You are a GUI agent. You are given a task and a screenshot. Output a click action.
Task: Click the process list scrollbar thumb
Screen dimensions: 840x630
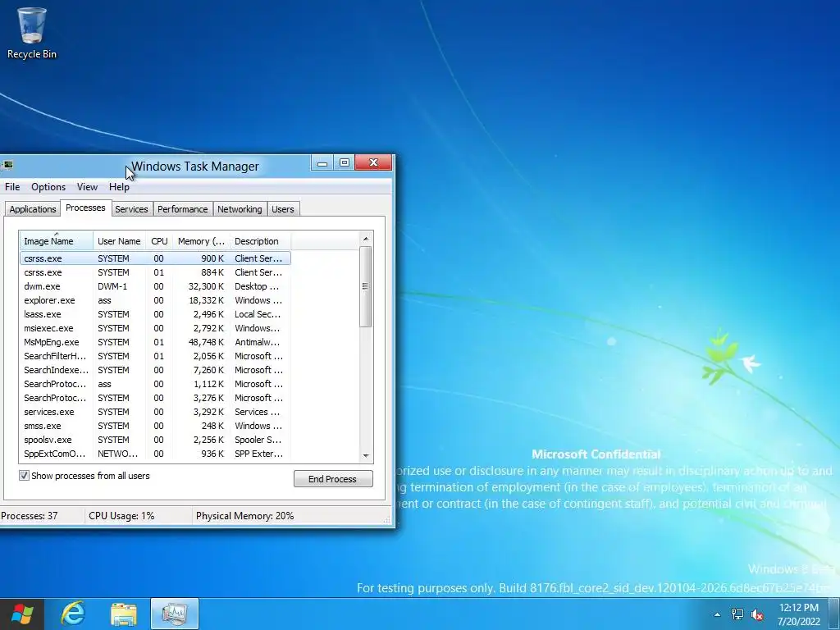click(x=366, y=286)
